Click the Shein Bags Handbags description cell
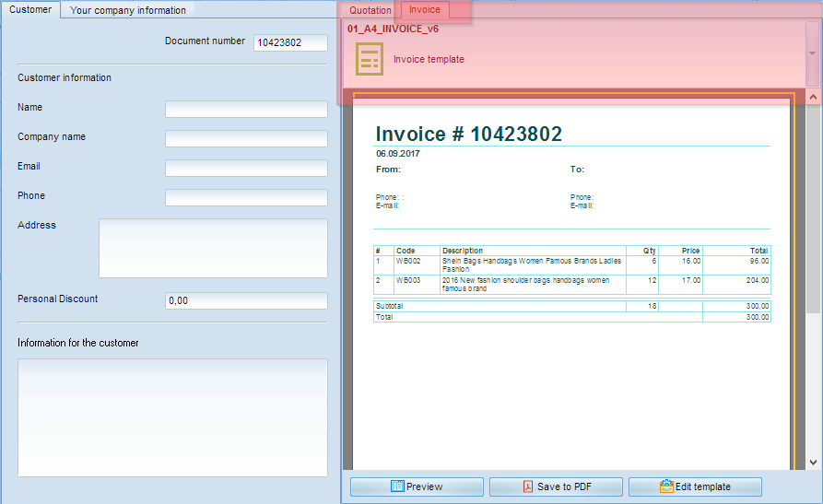 (532, 264)
